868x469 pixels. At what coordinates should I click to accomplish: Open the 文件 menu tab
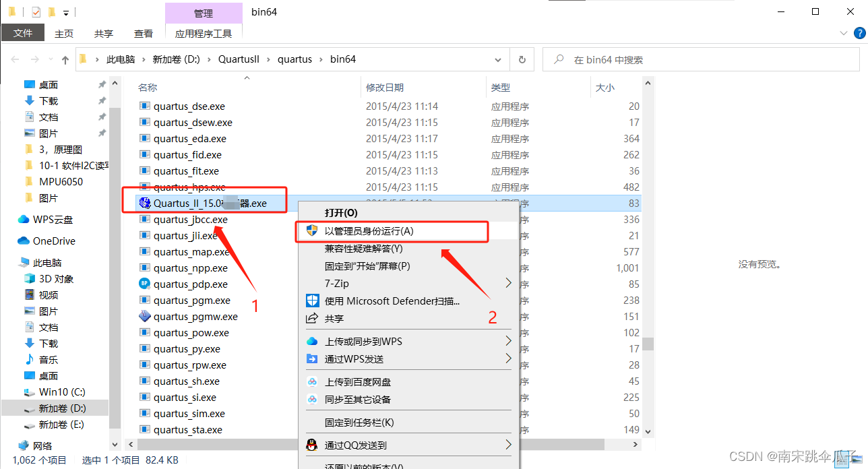click(23, 33)
